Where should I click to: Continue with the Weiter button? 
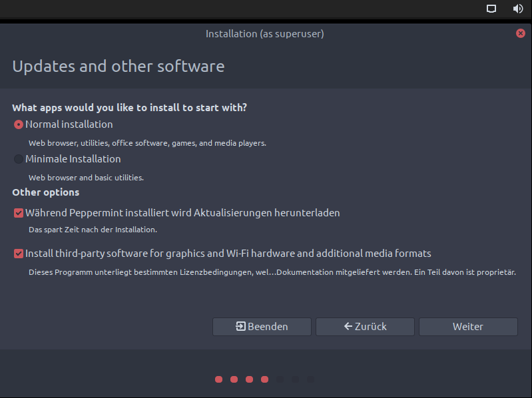point(468,327)
